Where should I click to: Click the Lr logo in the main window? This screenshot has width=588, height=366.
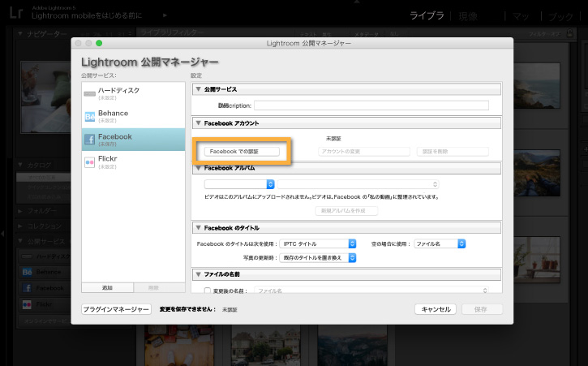[x=16, y=12]
